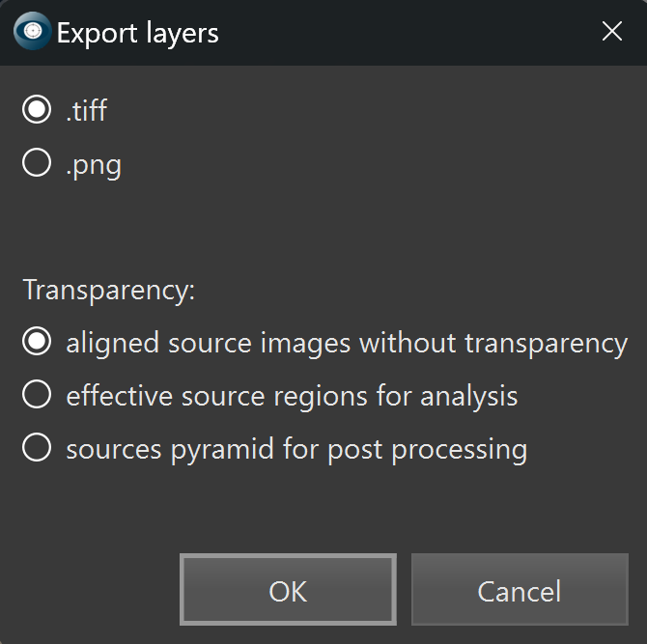Click the 'effective source regions for analysis' label

pyautogui.click(x=292, y=396)
